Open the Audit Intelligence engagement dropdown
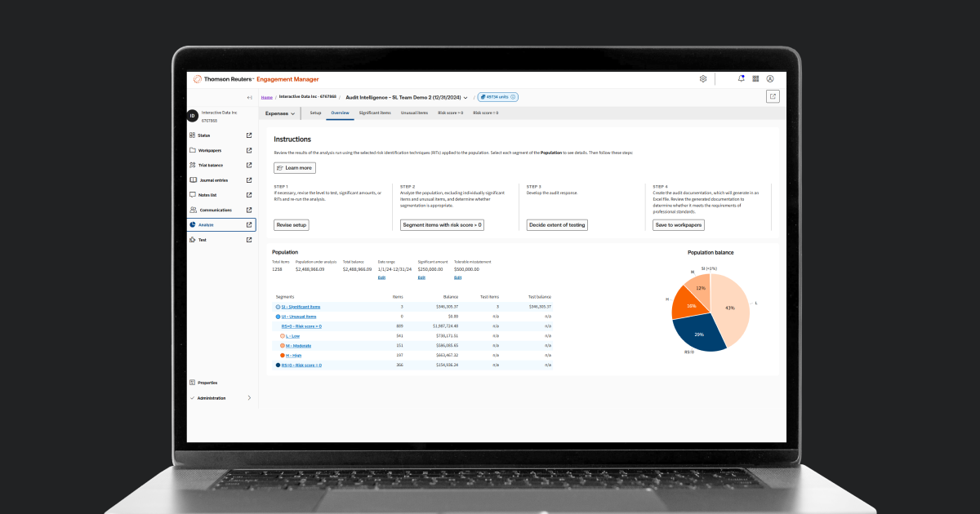This screenshot has width=980, height=514. (x=407, y=97)
